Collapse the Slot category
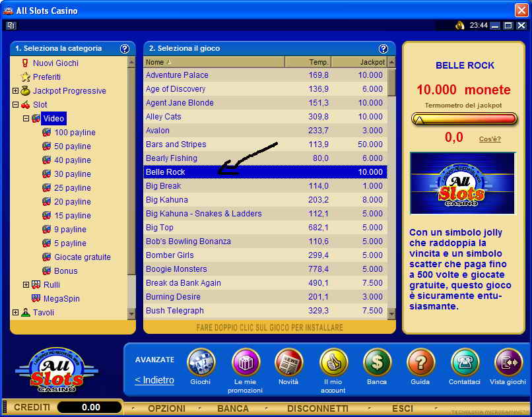The height and width of the screenshot is (417, 532). (x=15, y=105)
